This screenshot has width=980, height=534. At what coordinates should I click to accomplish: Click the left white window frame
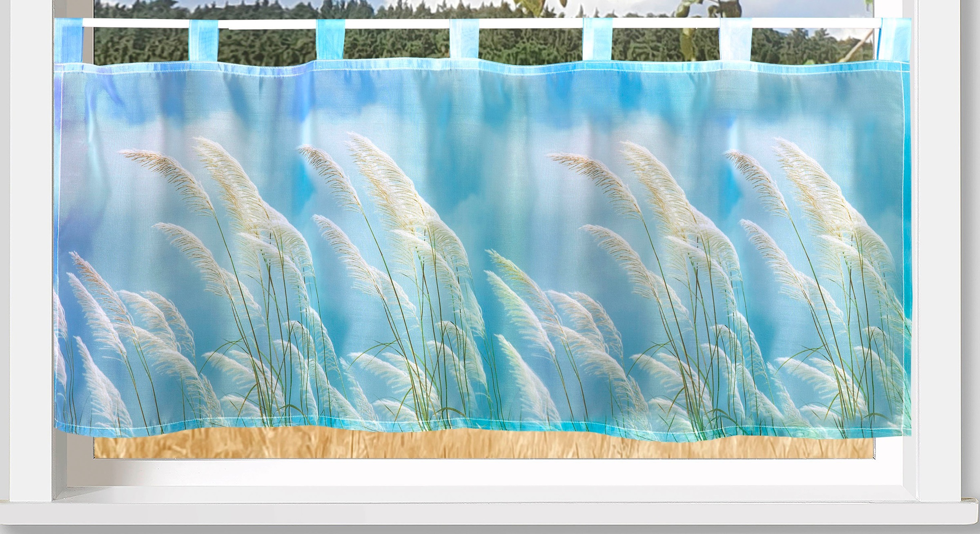tap(31, 245)
